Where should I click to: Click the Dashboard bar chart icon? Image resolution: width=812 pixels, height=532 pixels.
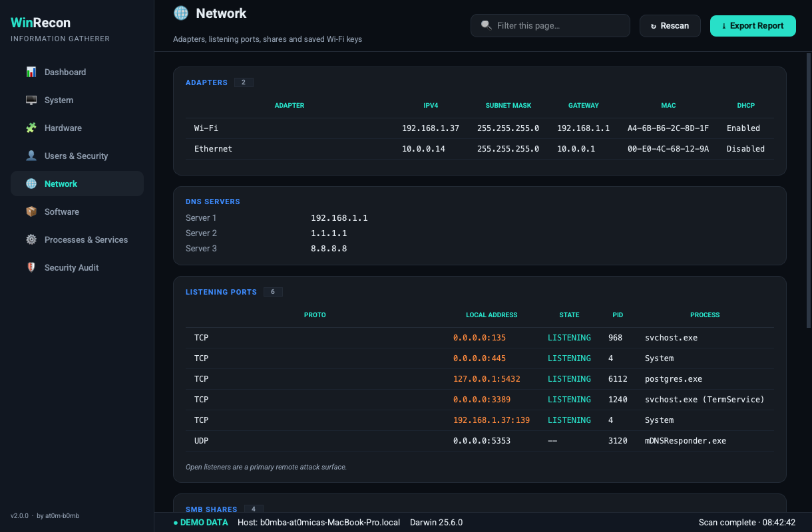pos(31,72)
